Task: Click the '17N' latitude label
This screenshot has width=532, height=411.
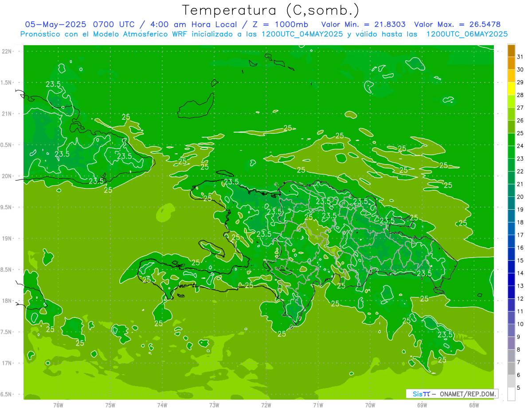Action: pos(7,363)
